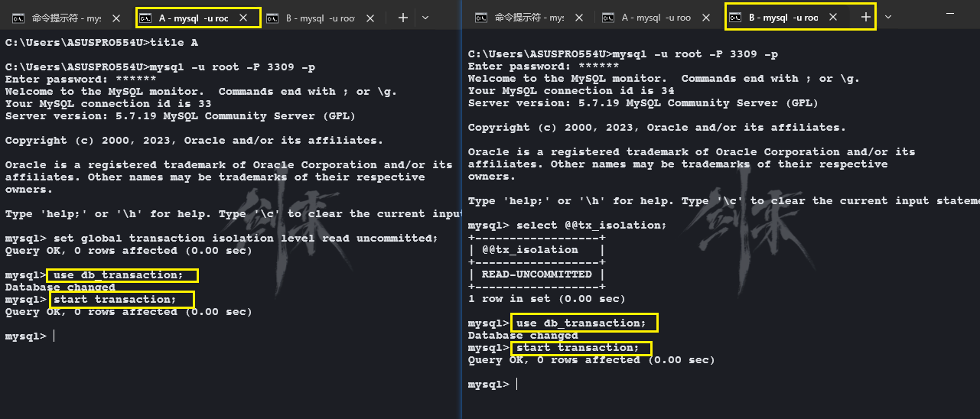The height and width of the screenshot is (419, 980).
Task: Click the 'READ-UNCOMMITTED' result cell
Action: pos(536,274)
